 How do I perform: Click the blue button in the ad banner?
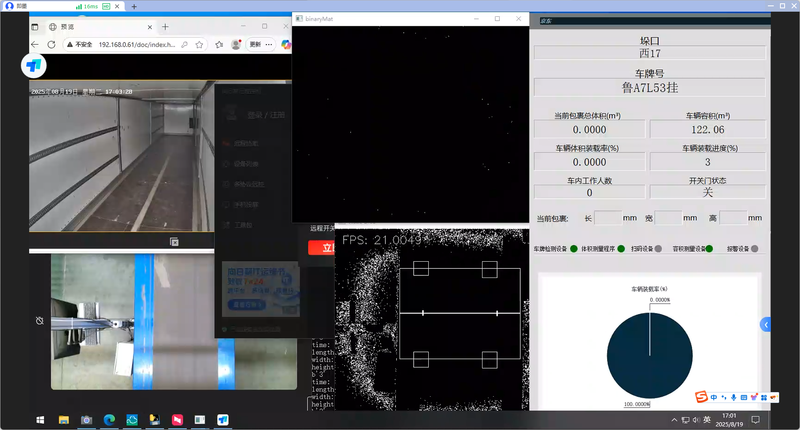point(247,305)
